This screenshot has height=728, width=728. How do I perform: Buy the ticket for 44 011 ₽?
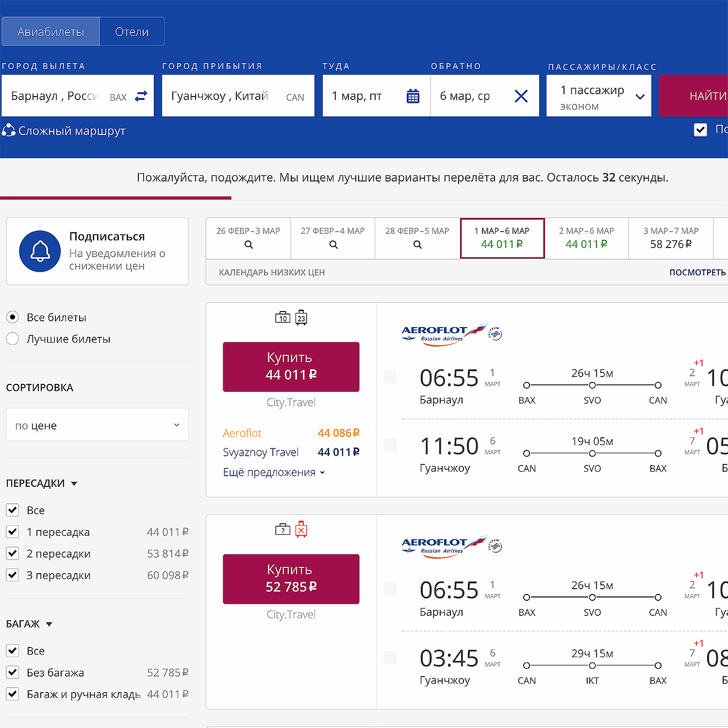[x=291, y=366]
